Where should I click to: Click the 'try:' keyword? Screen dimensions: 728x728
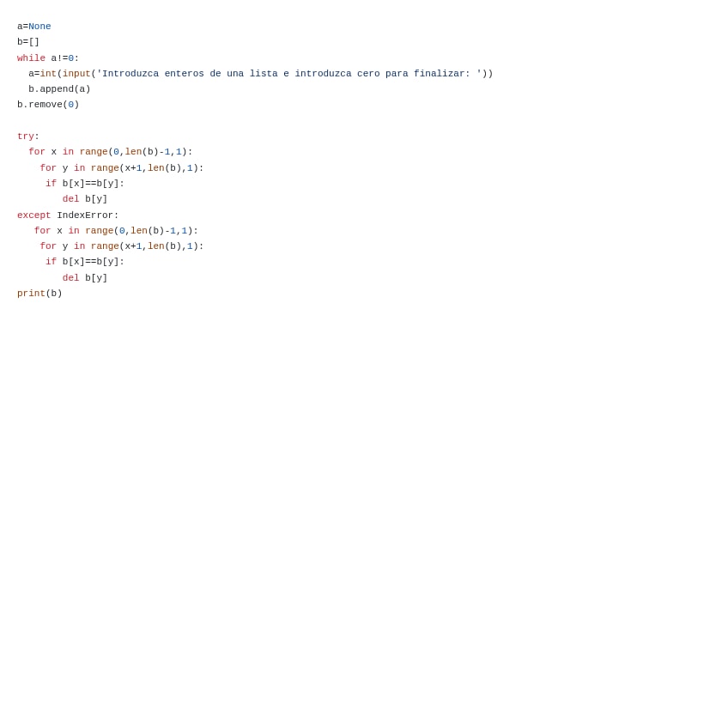coord(28,136)
